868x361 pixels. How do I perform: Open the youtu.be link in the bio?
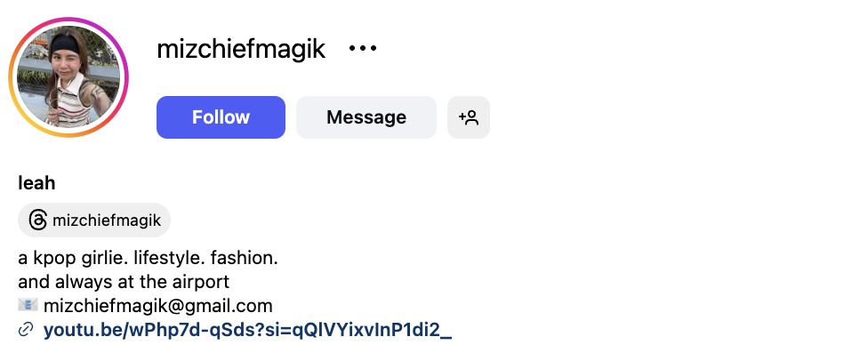click(x=247, y=331)
